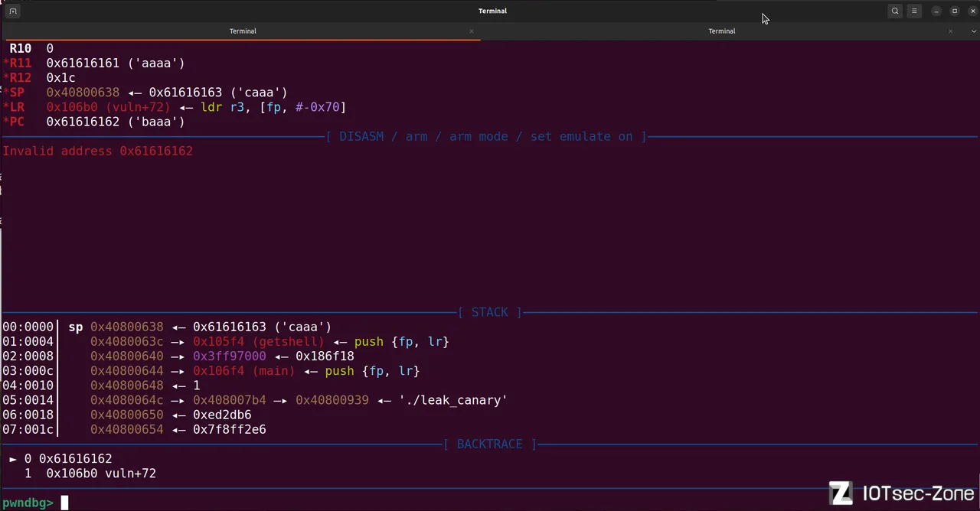The width and height of the screenshot is (980, 511).
Task: Click the stack offset 04:0010
Action: pyautogui.click(x=28, y=386)
